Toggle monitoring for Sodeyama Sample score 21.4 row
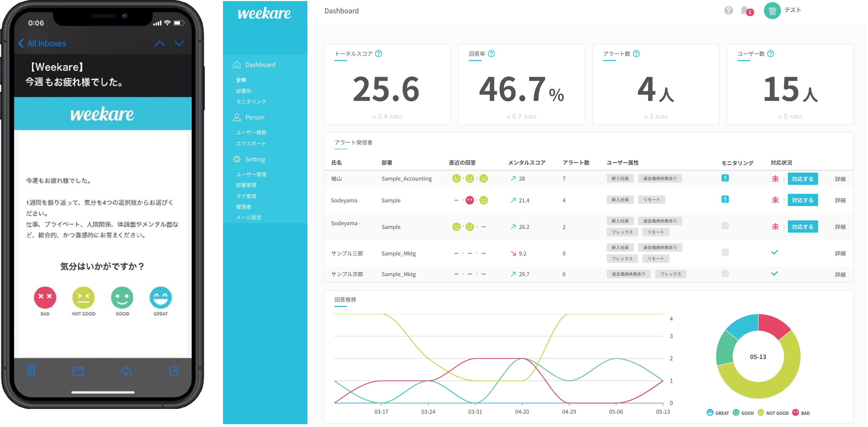868x427 pixels. 725,199
